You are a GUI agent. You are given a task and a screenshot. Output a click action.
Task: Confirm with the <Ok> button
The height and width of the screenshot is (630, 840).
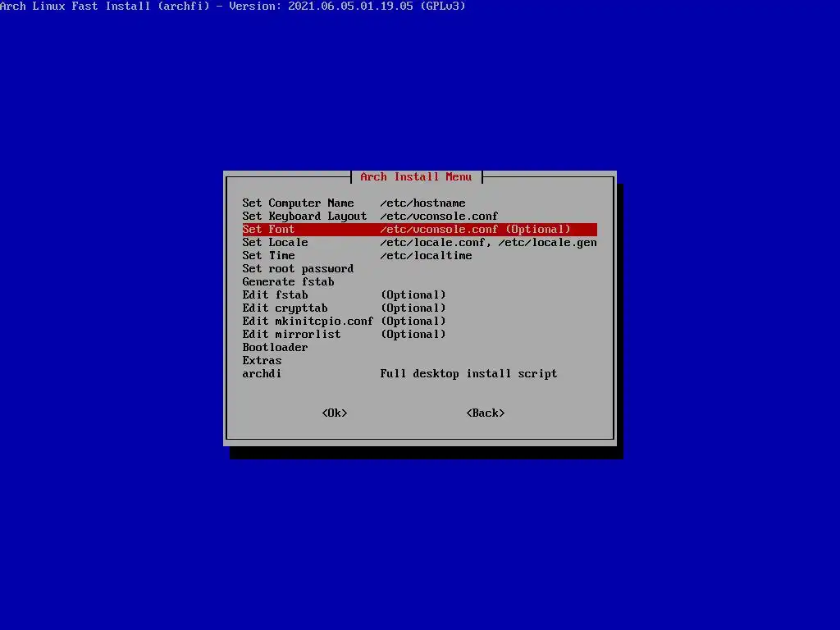point(335,413)
